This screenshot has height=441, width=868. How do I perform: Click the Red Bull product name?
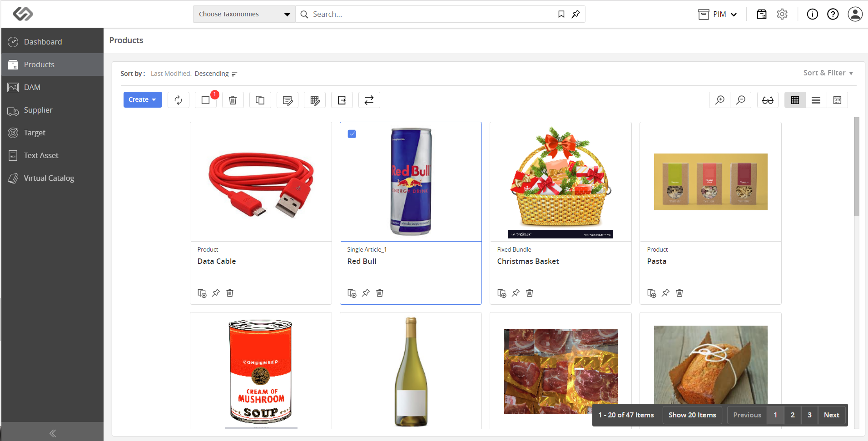tap(362, 262)
